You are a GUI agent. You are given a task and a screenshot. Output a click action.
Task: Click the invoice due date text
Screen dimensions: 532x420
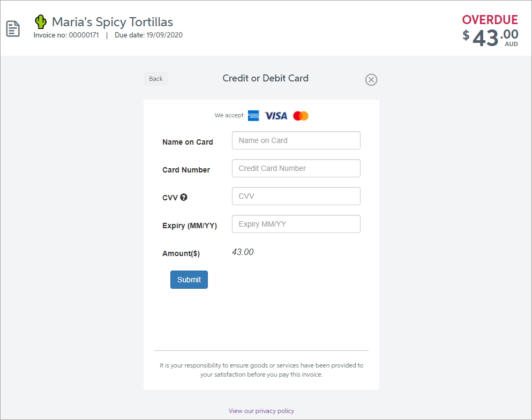tap(148, 35)
